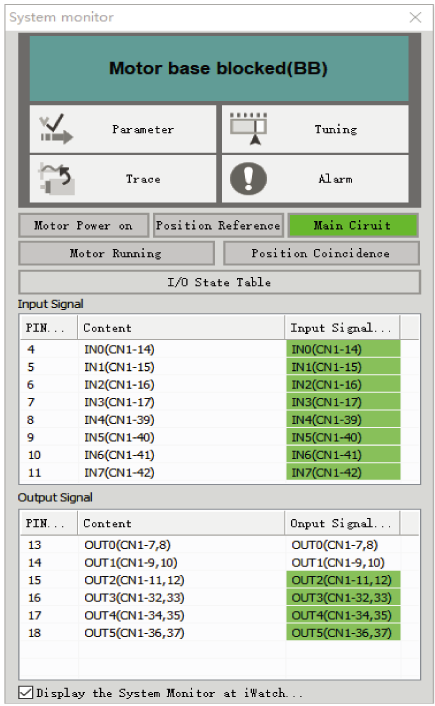Screen dimensions: 435x706
Task: Close the System monitor window
Action: coord(415,18)
